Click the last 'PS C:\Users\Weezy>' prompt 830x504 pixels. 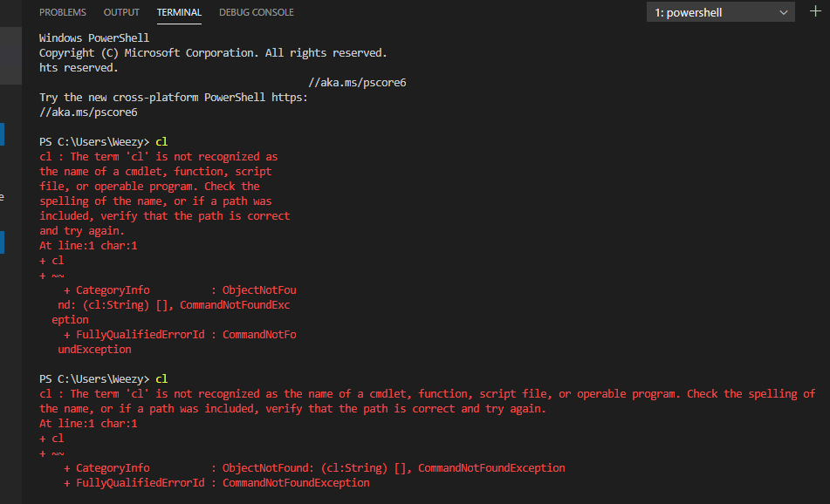click(94, 379)
